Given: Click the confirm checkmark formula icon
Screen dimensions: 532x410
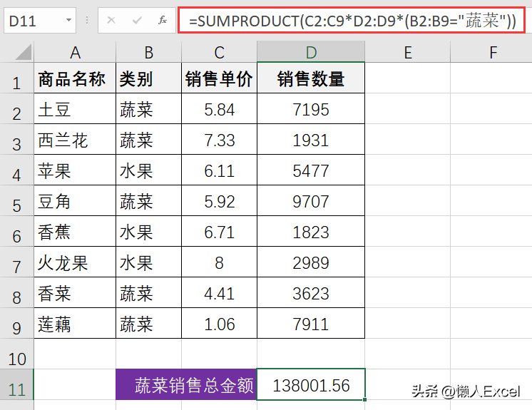Looking at the screenshot, I should click(137, 21).
